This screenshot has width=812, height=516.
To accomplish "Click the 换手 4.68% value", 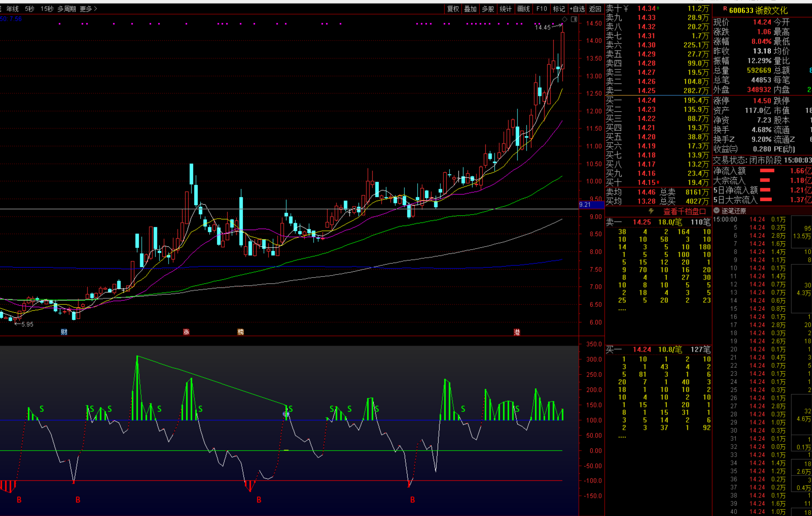I will coord(761,130).
